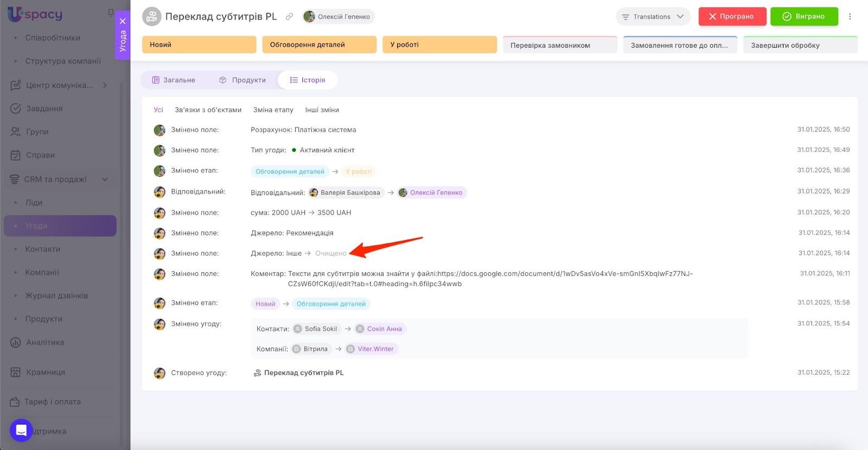The height and width of the screenshot is (450, 868).
Task: Open the three-dot more options menu
Action: [x=850, y=17]
